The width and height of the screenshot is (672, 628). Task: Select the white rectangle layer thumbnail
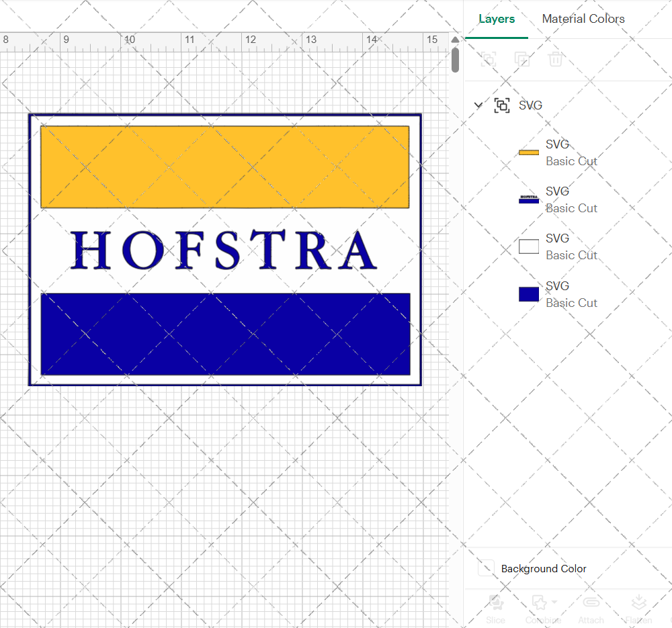(528, 246)
